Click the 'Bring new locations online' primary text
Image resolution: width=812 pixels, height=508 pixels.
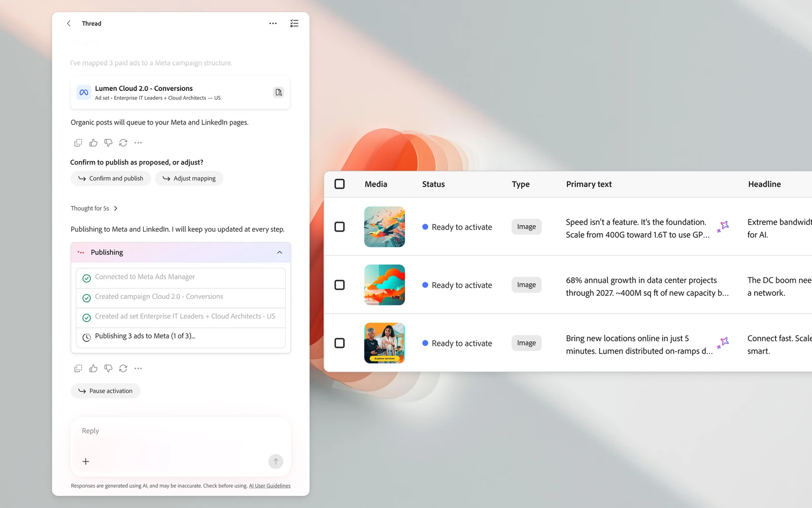tap(639, 344)
